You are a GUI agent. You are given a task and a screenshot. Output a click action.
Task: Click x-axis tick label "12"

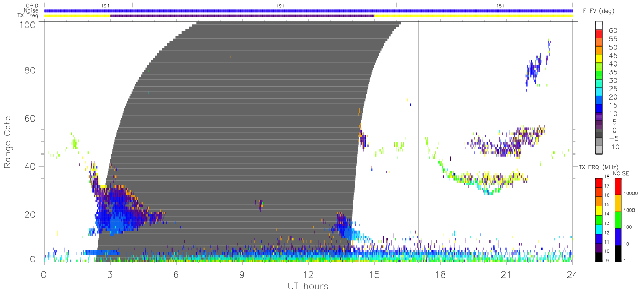pyautogui.click(x=308, y=275)
